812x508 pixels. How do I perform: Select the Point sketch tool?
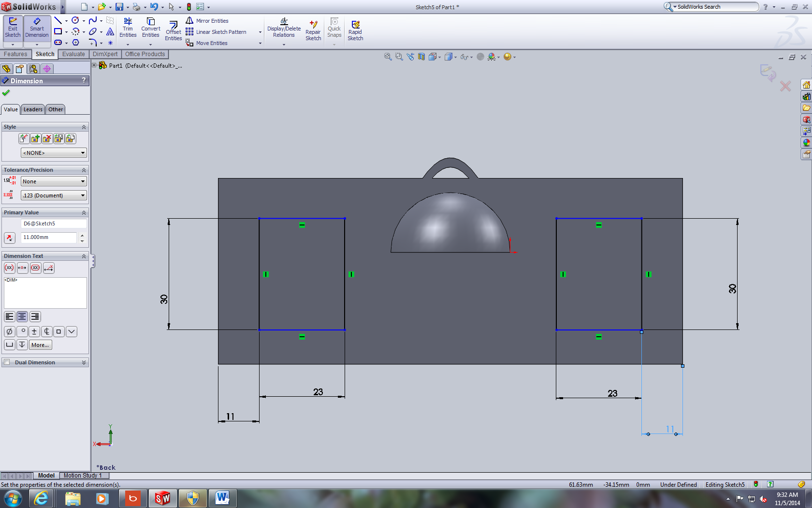click(x=110, y=43)
